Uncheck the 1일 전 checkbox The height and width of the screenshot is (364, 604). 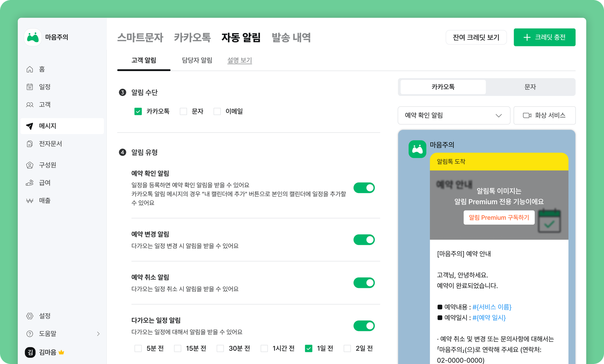click(308, 348)
